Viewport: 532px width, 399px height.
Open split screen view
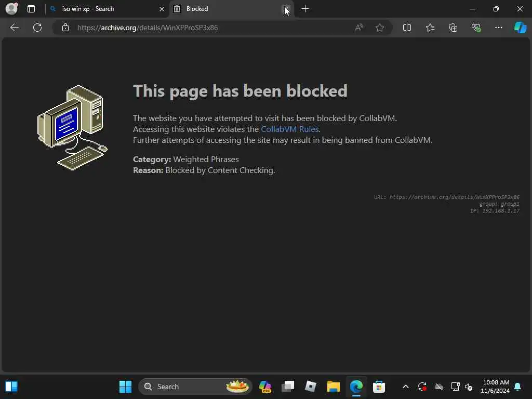pos(407,28)
